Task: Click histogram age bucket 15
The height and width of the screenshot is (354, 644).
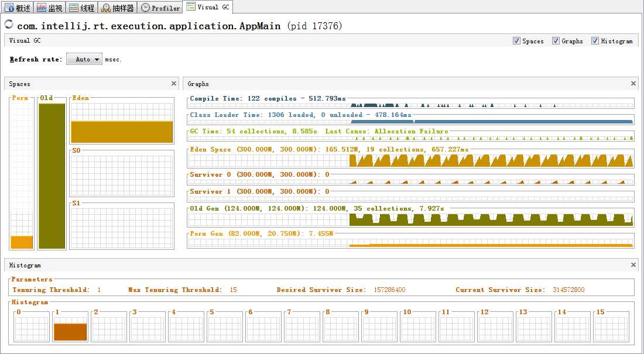Action: pos(612,326)
